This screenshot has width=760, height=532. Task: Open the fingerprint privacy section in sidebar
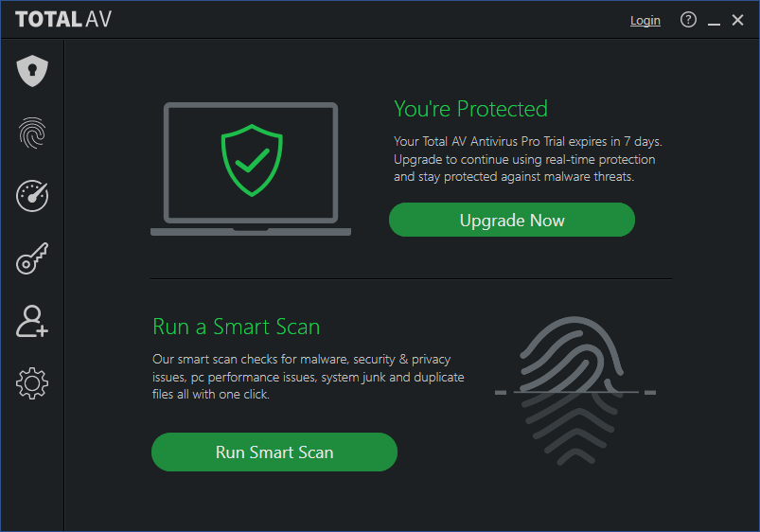[x=32, y=133]
